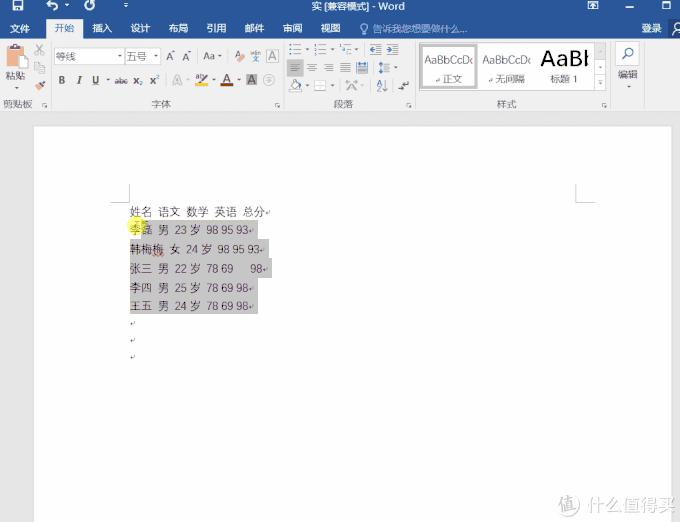Undo the last action
Image resolution: width=680 pixels, height=522 pixels.
(52, 6)
